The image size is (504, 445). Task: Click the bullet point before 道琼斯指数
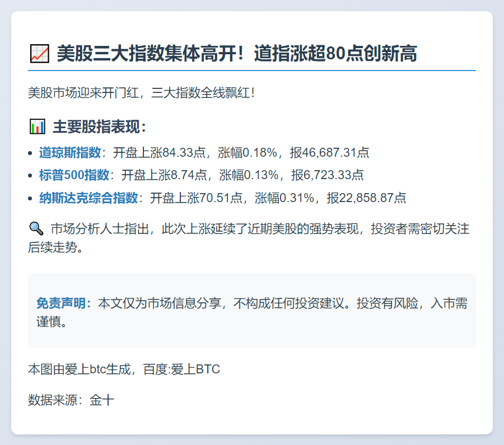(x=31, y=153)
